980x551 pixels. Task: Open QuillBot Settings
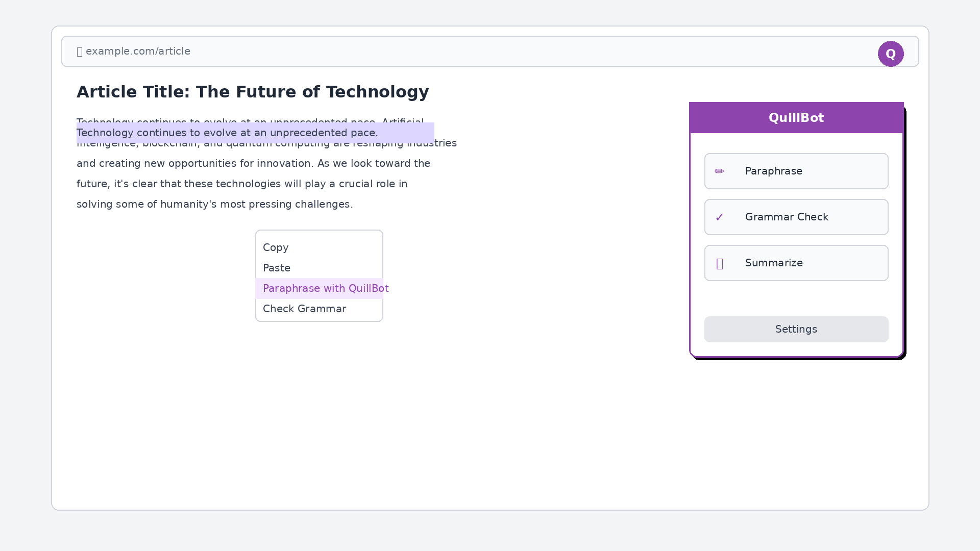pos(796,329)
